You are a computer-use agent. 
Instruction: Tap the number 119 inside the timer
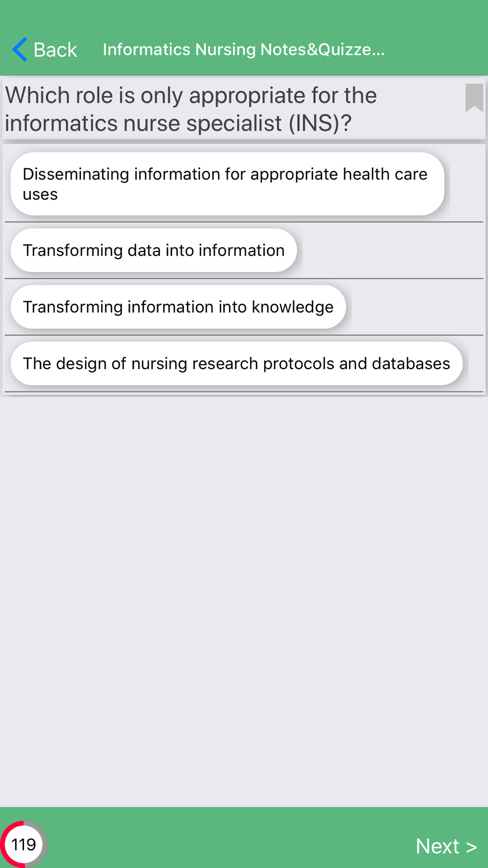coord(23,844)
